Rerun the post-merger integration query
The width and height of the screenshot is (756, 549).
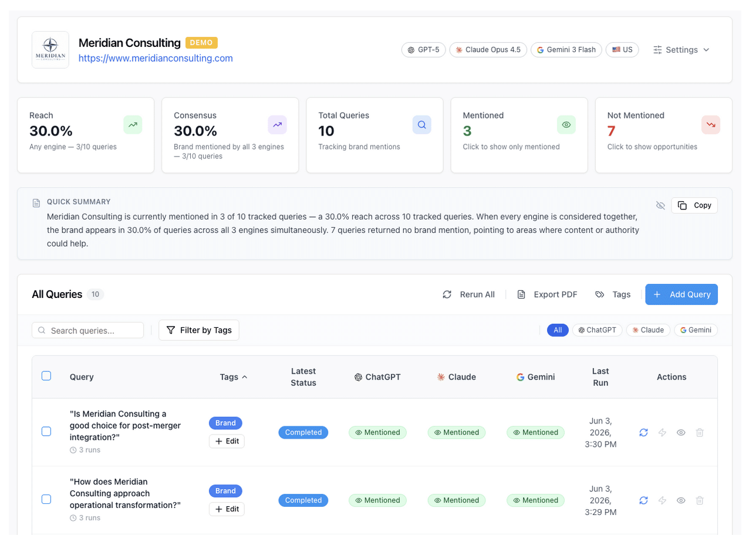[x=643, y=432]
